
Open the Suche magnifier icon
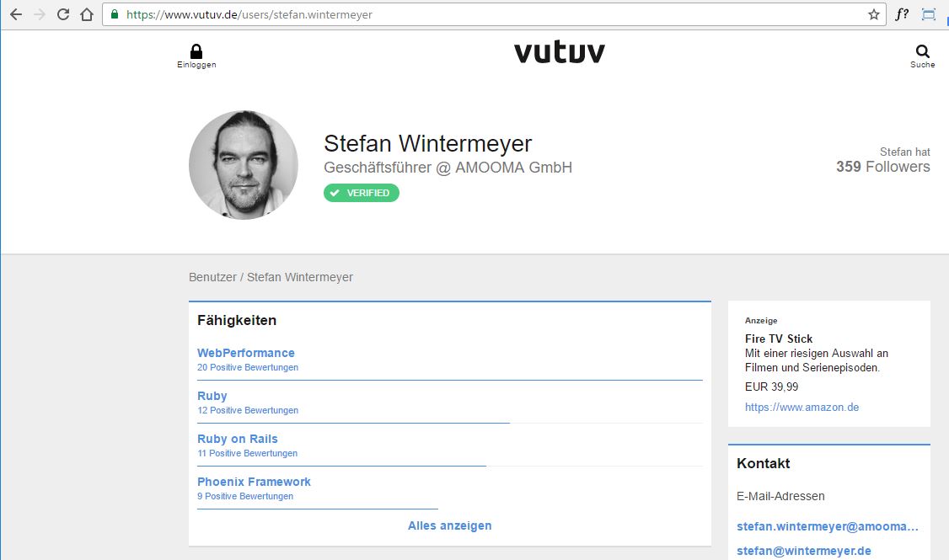coord(923,51)
